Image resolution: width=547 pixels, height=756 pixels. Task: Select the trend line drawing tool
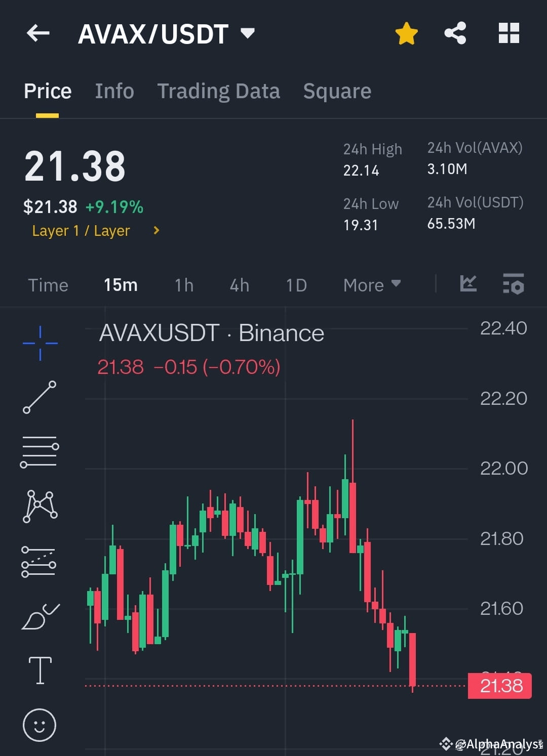click(39, 398)
